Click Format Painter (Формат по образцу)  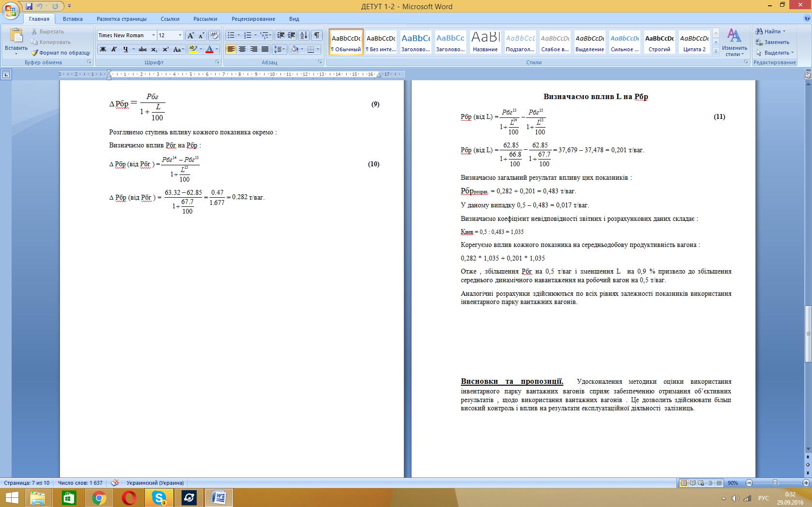[61, 53]
